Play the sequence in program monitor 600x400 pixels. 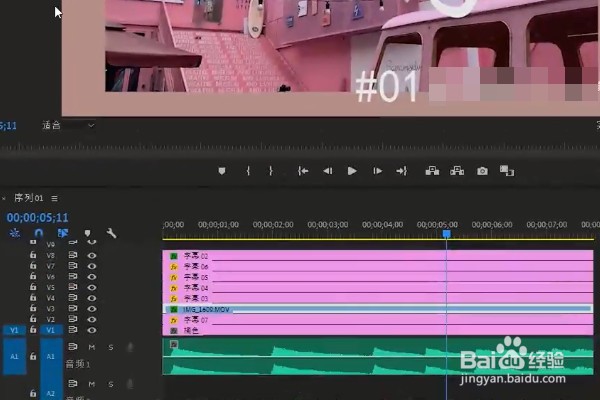[352, 171]
